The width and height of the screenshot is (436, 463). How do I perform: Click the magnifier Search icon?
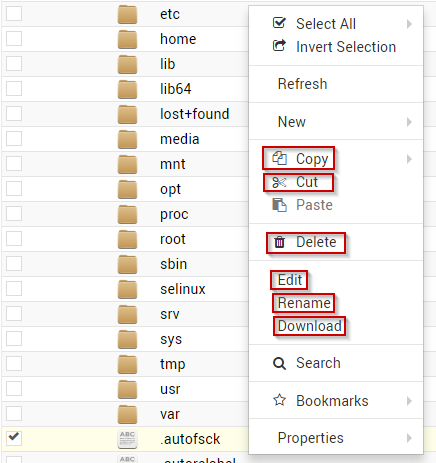(279, 363)
